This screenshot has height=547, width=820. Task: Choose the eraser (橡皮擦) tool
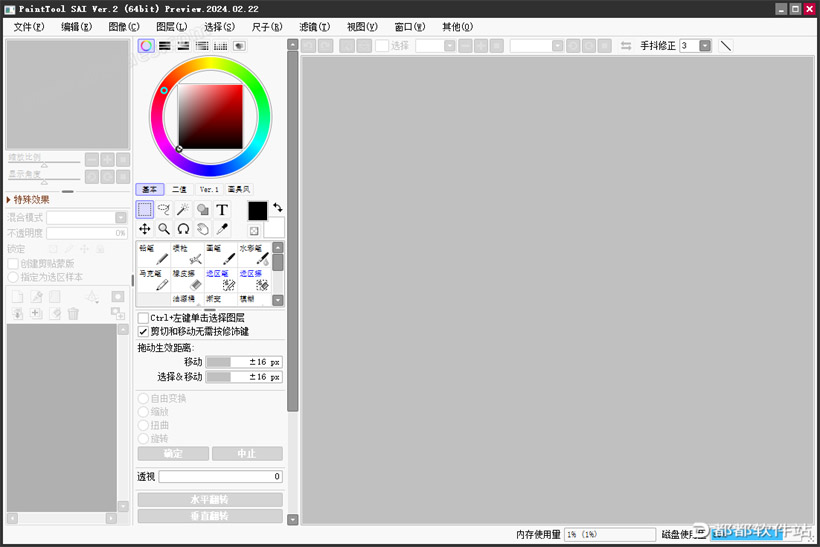coord(187,280)
